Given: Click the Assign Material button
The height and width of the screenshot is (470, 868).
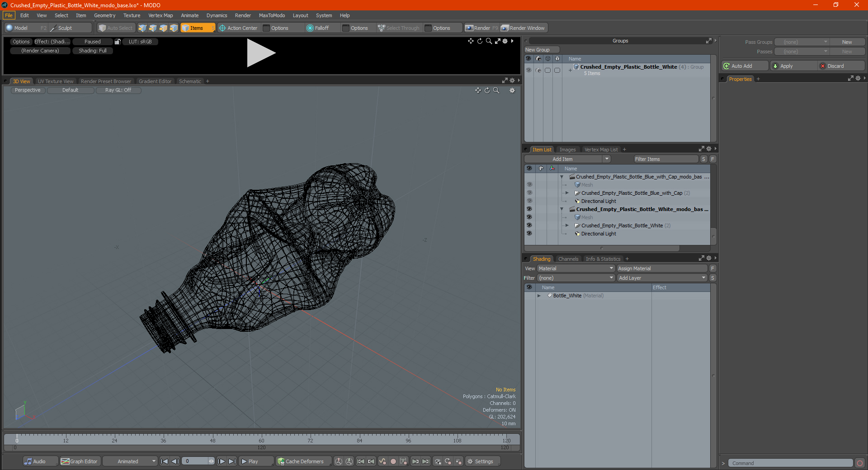Looking at the screenshot, I should click(662, 268).
